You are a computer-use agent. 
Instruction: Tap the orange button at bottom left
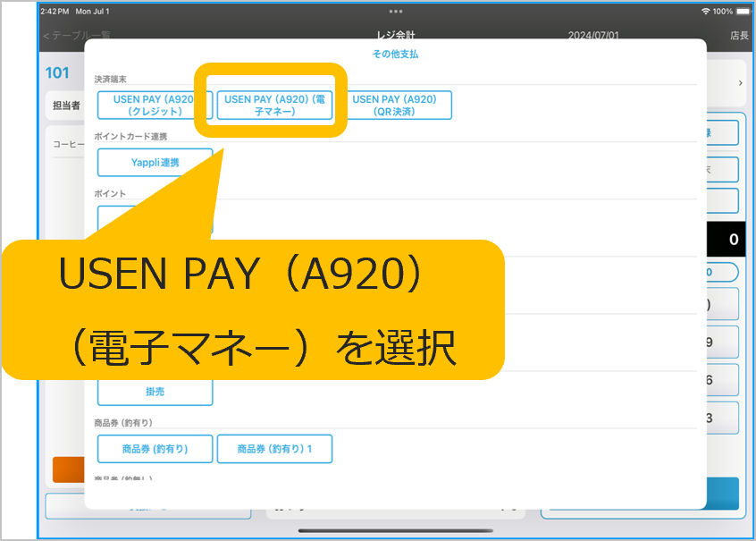point(68,469)
